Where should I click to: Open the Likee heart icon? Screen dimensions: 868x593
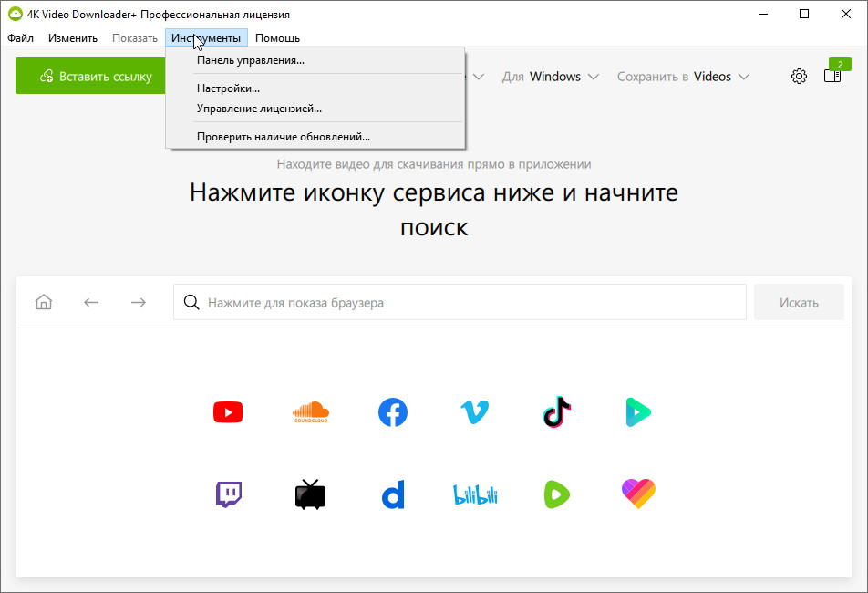(x=638, y=494)
